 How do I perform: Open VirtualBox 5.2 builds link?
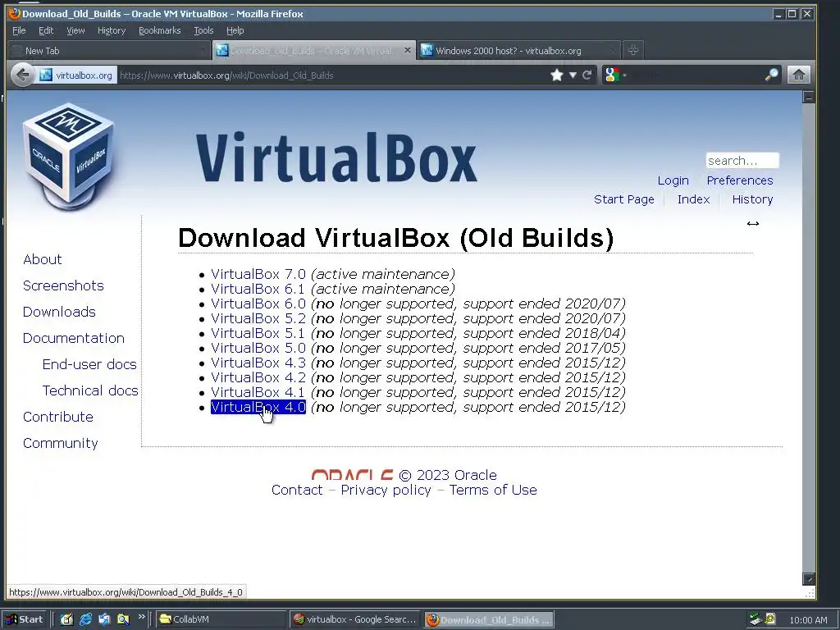(258, 318)
